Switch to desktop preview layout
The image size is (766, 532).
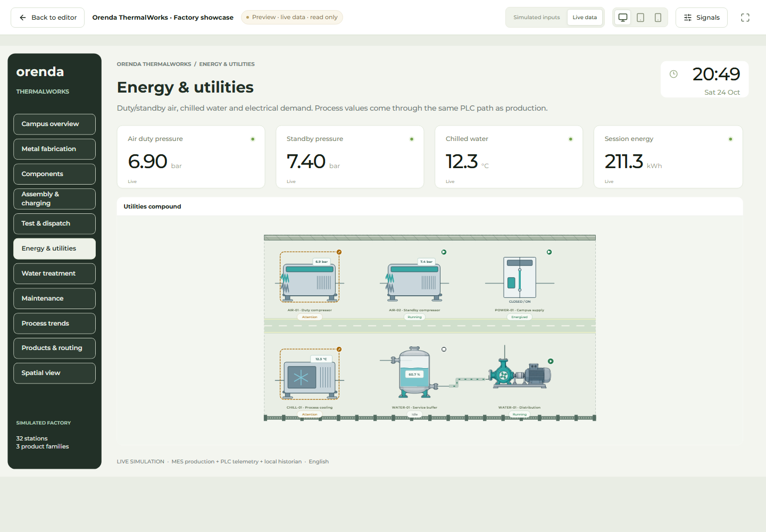point(623,18)
